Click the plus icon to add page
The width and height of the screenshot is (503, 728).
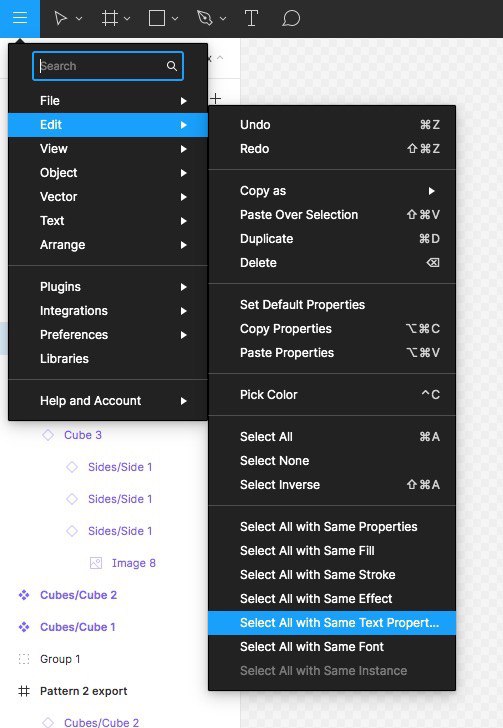coord(216,98)
